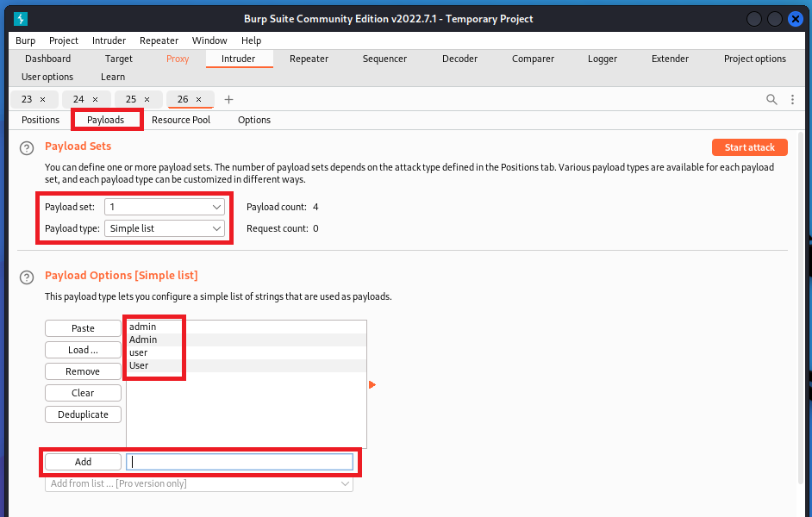812x517 pixels.
Task: Add a new Intruder tab with plus
Action: click(x=229, y=99)
